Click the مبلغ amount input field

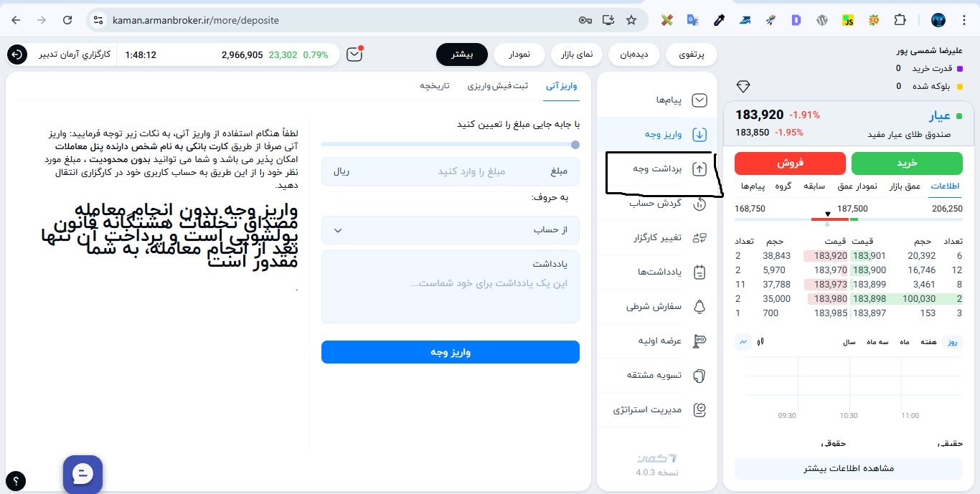click(451, 171)
